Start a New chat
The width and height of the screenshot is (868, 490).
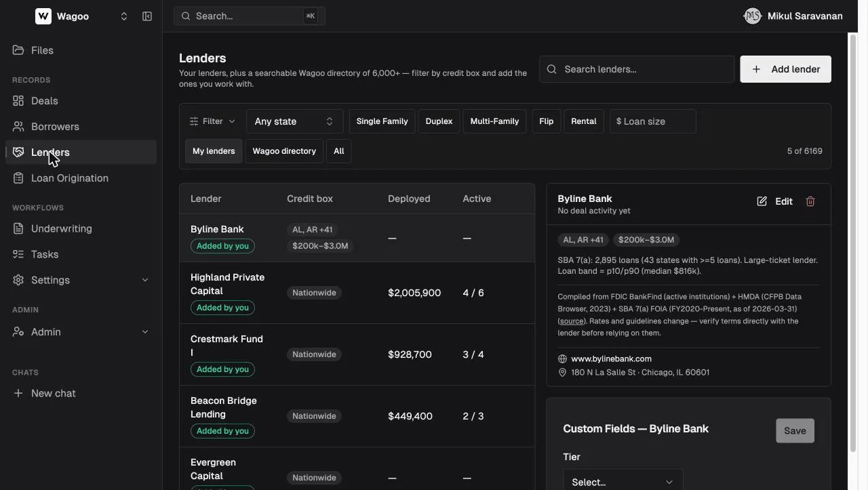(81, 394)
